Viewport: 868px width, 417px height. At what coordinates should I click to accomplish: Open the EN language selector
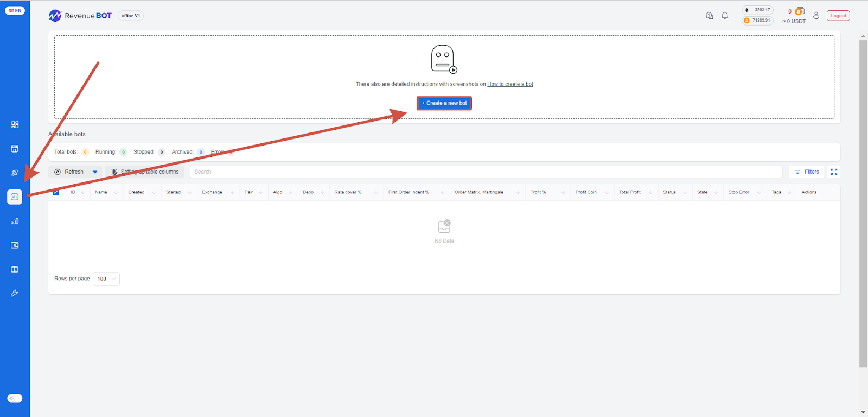tap(15, 10)
